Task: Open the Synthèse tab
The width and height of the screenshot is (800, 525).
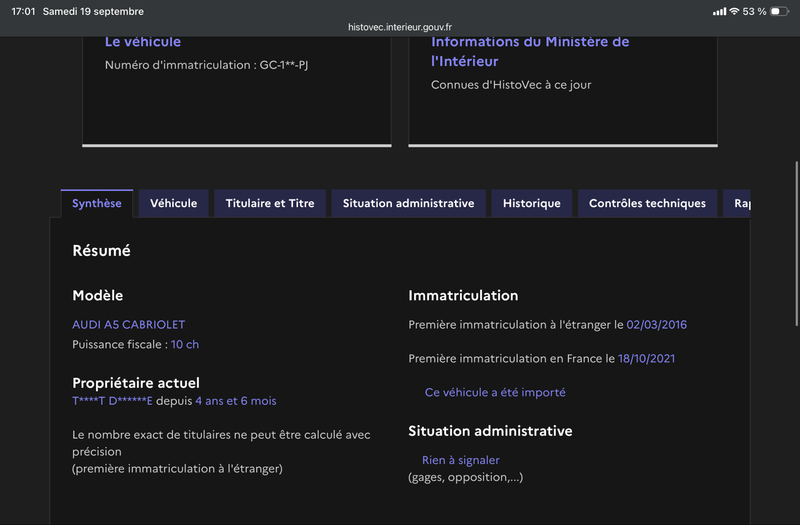Action: pos(97,204)
